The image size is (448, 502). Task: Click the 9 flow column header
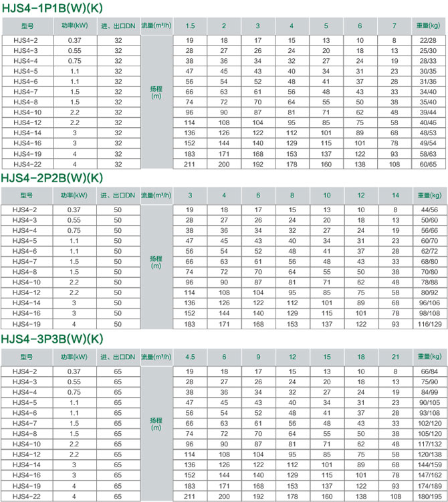click(x=258, y=357)
